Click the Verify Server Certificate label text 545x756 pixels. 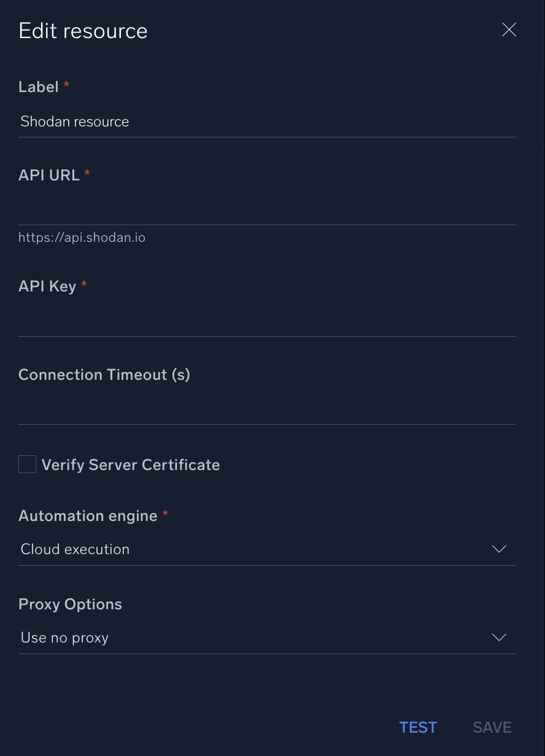131,465
